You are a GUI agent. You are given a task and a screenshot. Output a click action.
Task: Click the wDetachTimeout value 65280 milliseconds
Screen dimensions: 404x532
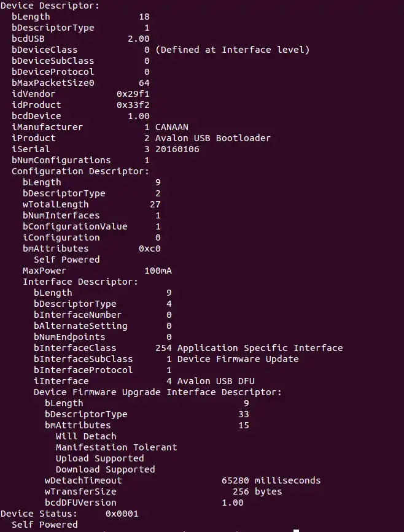click(x=271, y=480)
